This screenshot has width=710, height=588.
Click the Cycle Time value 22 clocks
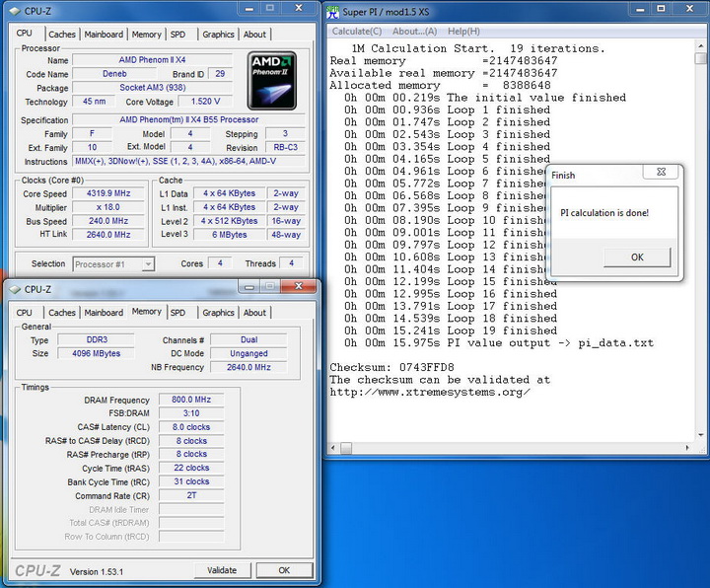[191, 468]
